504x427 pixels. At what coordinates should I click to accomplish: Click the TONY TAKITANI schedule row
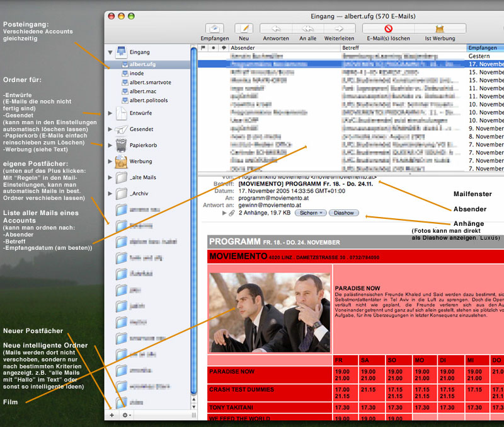(x=231, y=407)
